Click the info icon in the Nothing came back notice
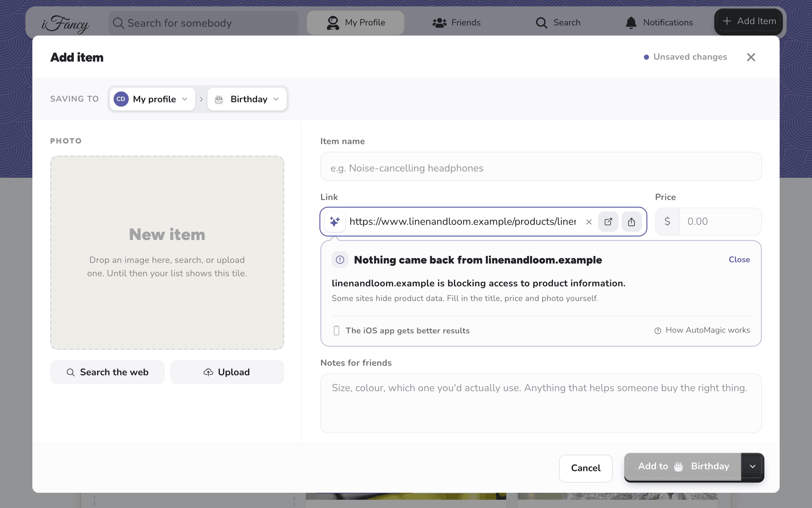The height and width of the screenshot is (508, 812). point(340,260)
